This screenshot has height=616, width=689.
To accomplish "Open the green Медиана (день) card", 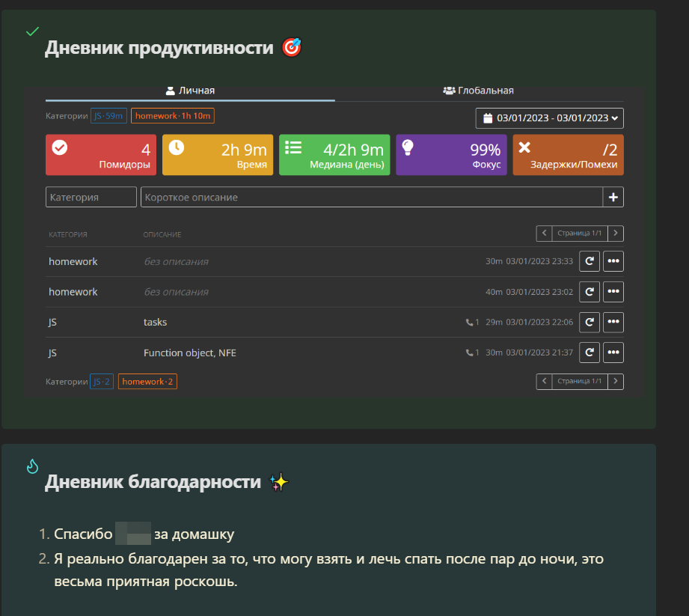I will click(x=334, y=155).
